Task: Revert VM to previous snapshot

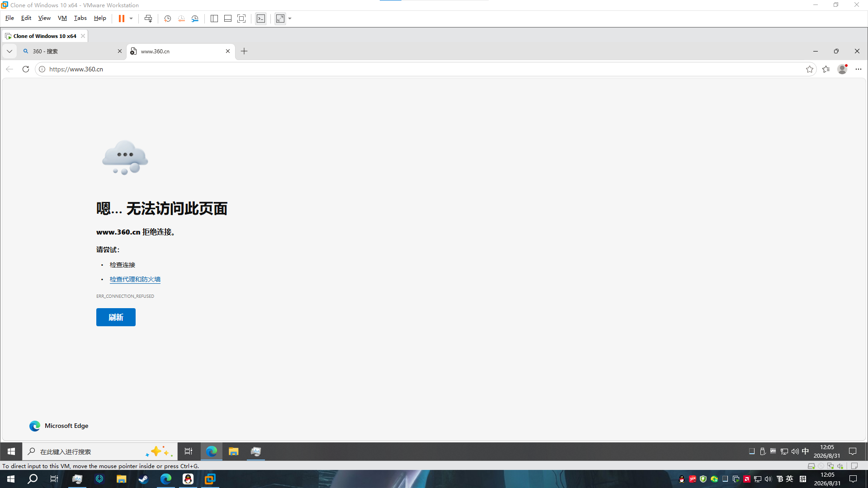Action: coord(181,19)
